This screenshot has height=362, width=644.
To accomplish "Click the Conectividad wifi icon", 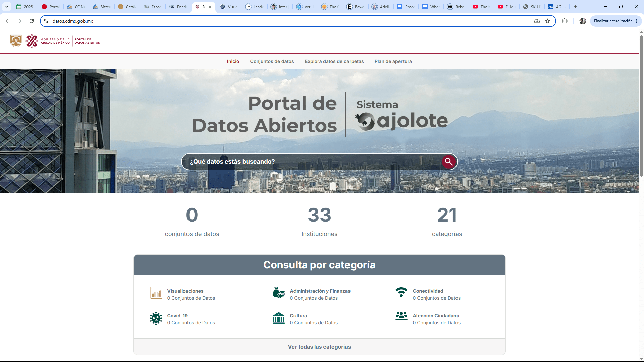I will tap(401, 292).
